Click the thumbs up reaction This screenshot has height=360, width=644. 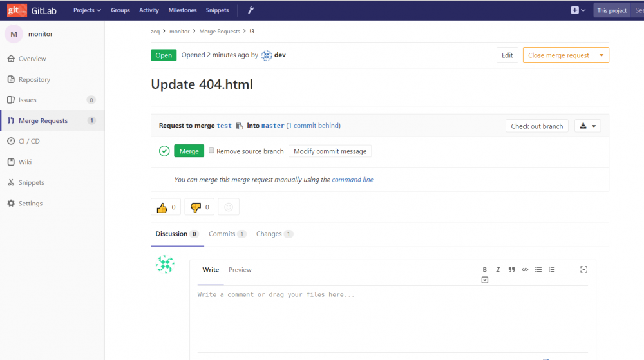pos(166,207)
